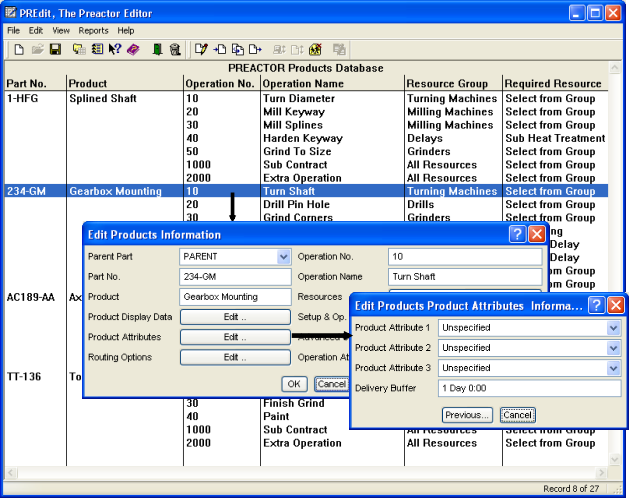630x498 pixels.
Task: Click Cancel in Product Attributes dialog
Action: click(x=518, y=415)
